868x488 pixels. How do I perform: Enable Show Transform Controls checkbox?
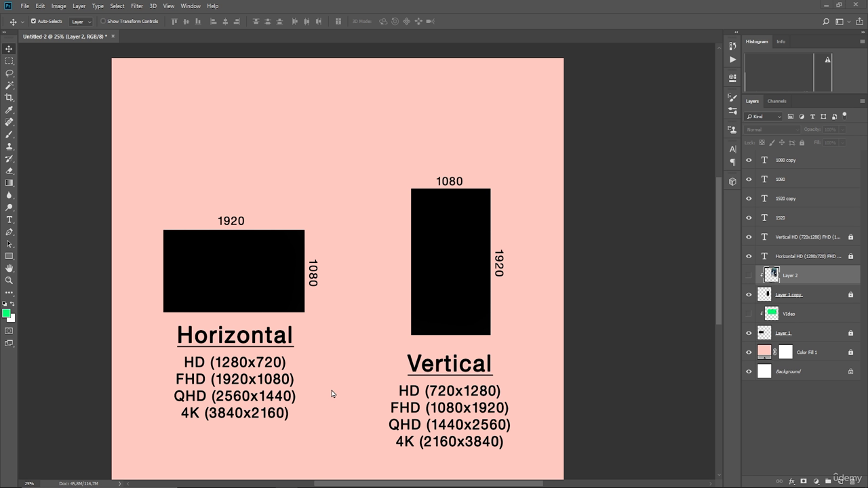(x=103, y=21)
